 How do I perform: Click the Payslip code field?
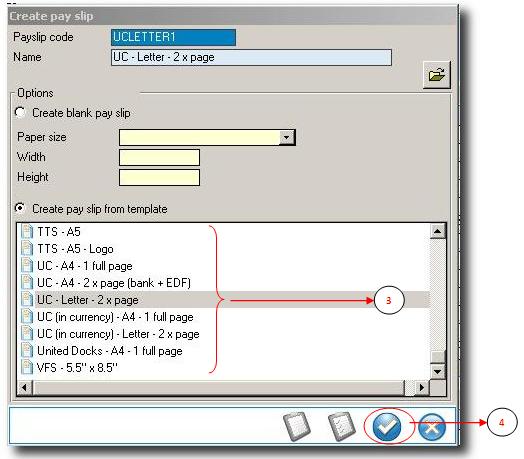point(173,37)
